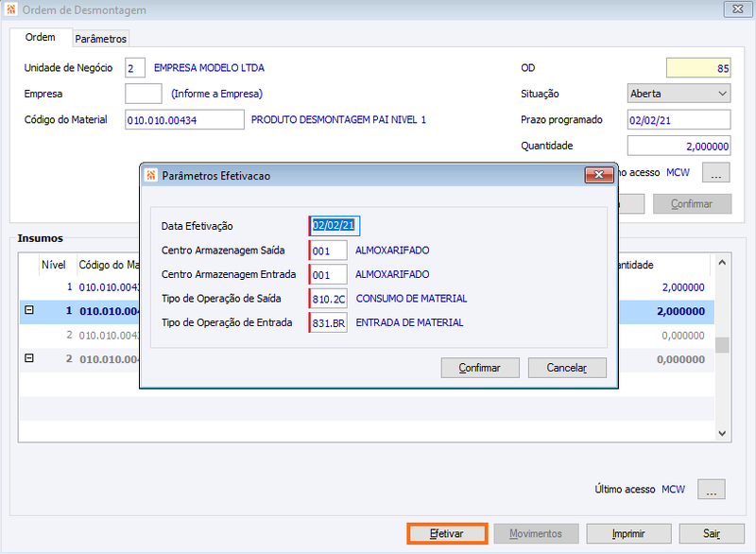Click the Efetivar button
Image resolution: width=756 pixels, height=554 pixels.
[x=447, y=534]
